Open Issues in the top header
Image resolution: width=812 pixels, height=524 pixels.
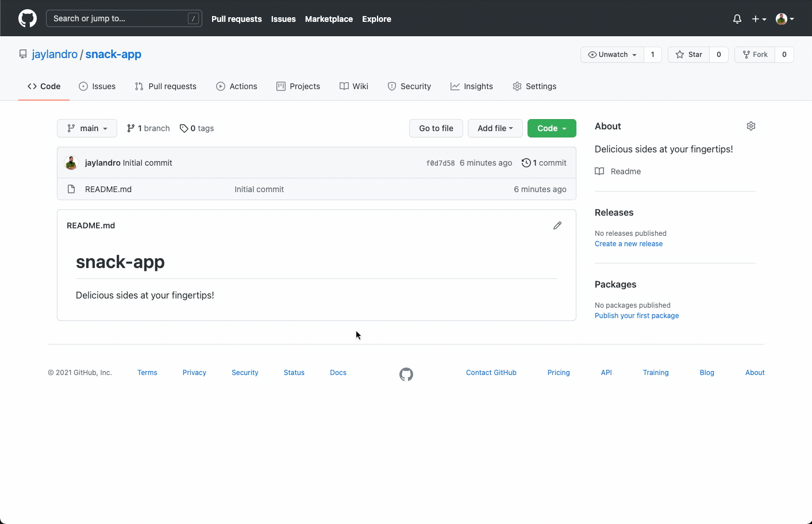point(283,19)
